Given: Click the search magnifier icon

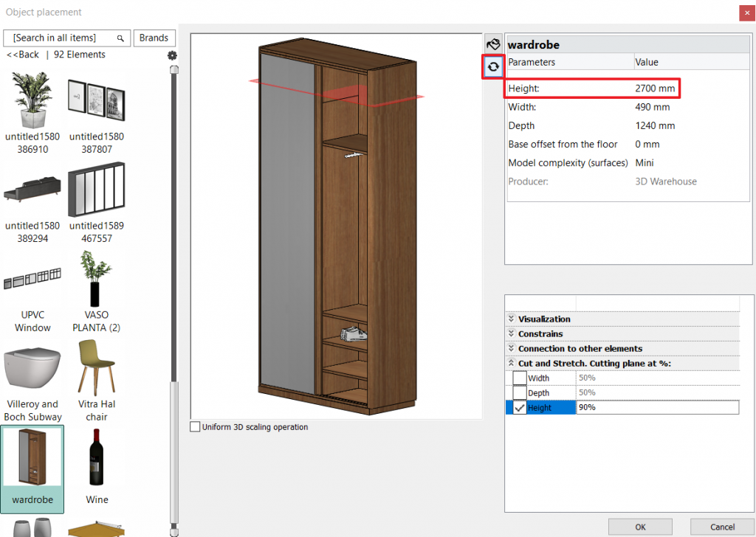Looking at the screenshot, I should 120,38.
